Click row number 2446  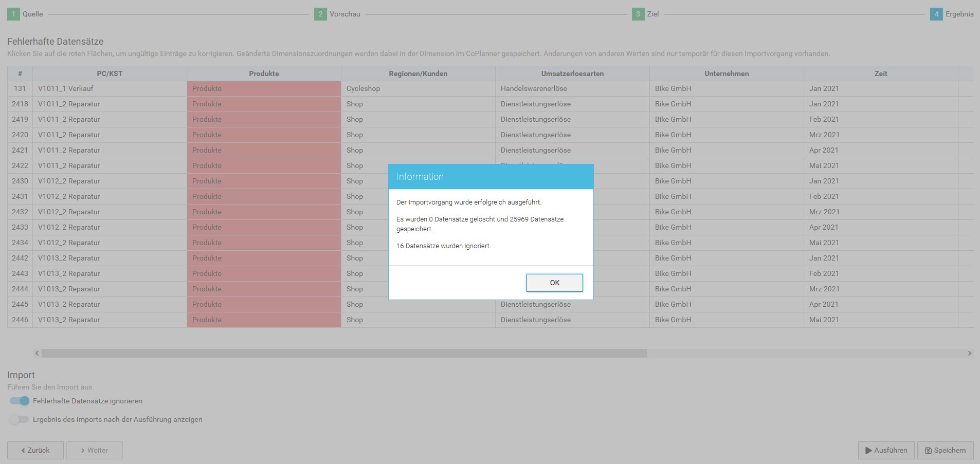click(x=20, y=320)
